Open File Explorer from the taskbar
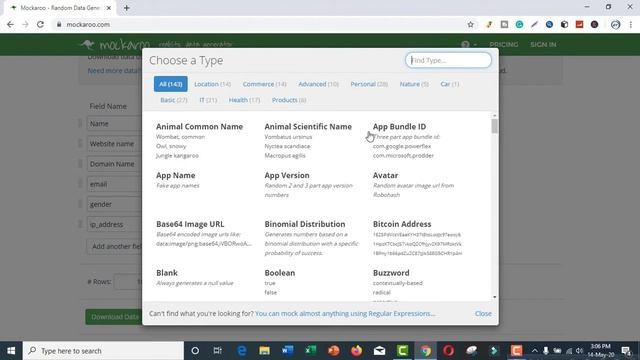This screenshot has height=360, width=640. (264, 351)
